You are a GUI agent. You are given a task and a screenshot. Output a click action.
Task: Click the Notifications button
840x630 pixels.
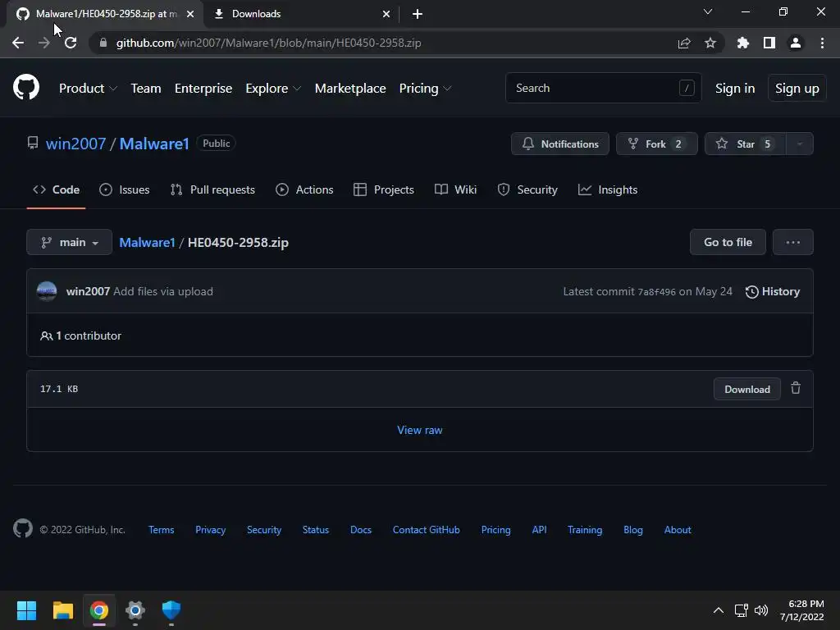click(x=559, y=144)
